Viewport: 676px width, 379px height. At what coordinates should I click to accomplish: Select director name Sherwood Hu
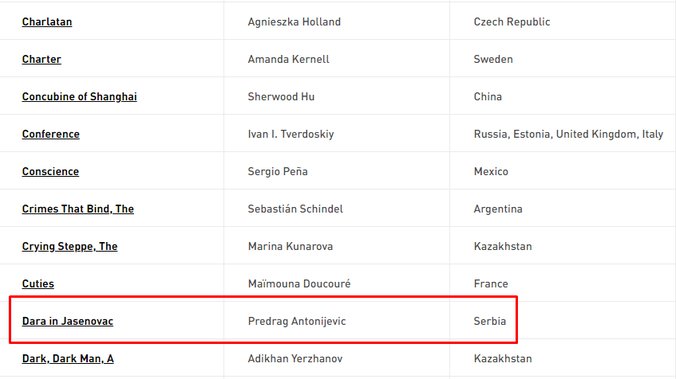coord(281,97)
